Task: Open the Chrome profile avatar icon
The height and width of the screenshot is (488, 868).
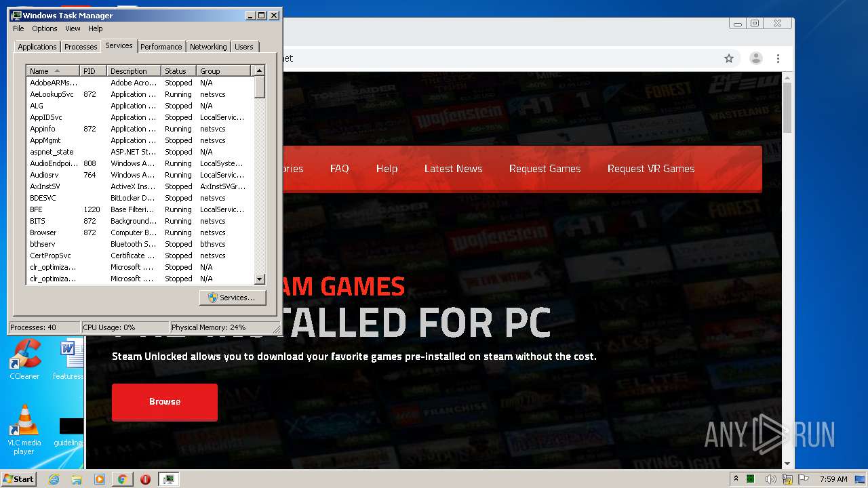Action: point(756,58)
